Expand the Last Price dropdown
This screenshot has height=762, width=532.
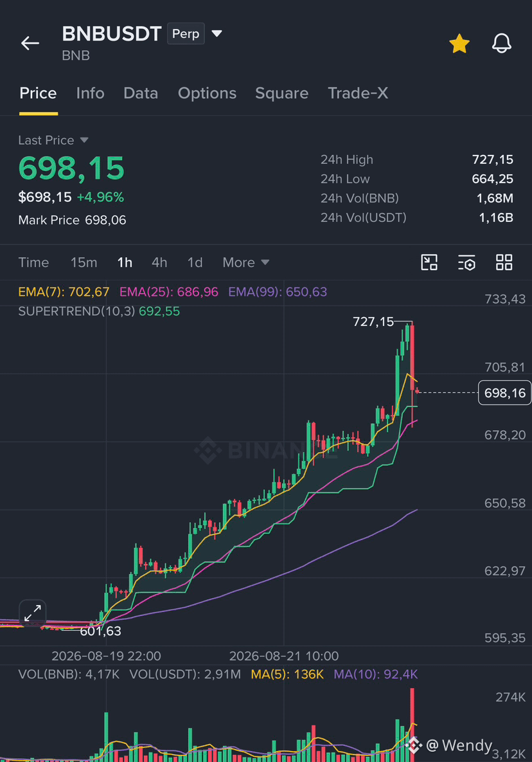[x=53, y=140]
